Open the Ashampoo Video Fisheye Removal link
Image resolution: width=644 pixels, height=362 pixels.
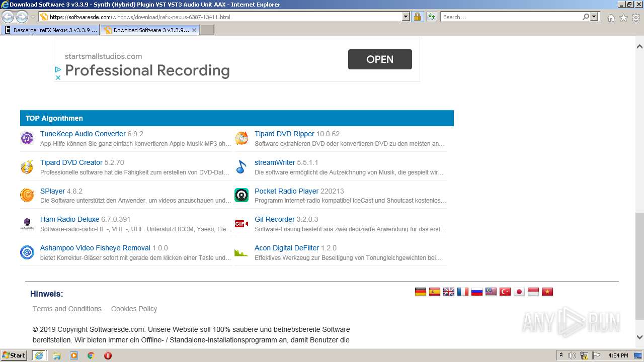coord(95,248)
